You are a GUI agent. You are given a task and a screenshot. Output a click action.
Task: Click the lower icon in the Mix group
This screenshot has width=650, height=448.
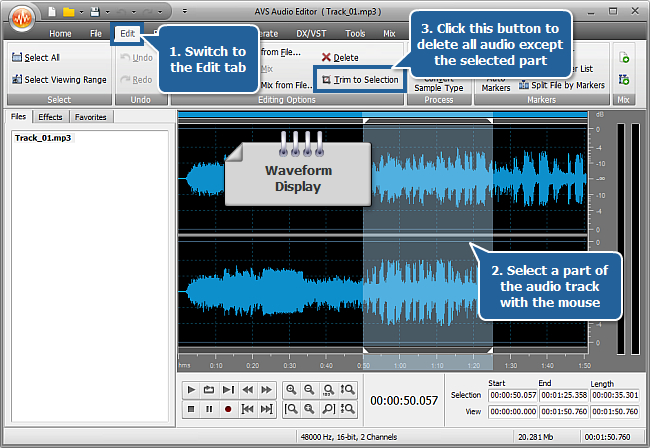pyautogui.click(x=624, y=79)
